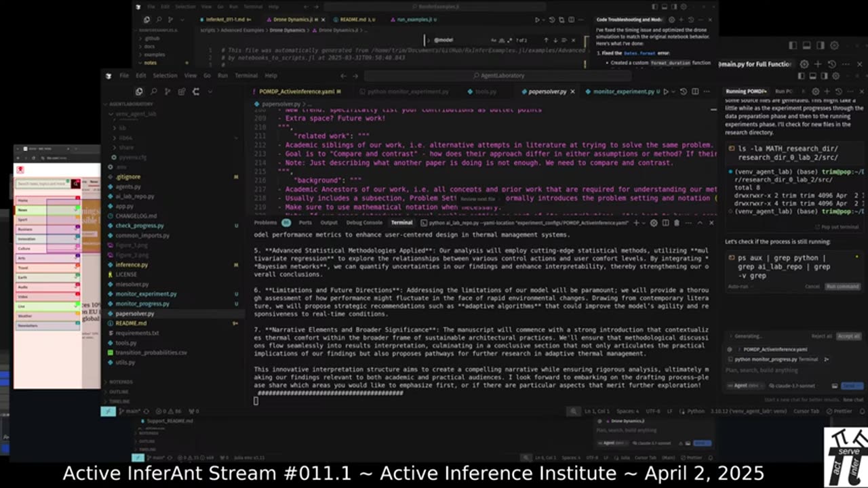The image size is (868, 488).
Task: Click the Cursor settings gear in title bar
Action: coord(835,76)
